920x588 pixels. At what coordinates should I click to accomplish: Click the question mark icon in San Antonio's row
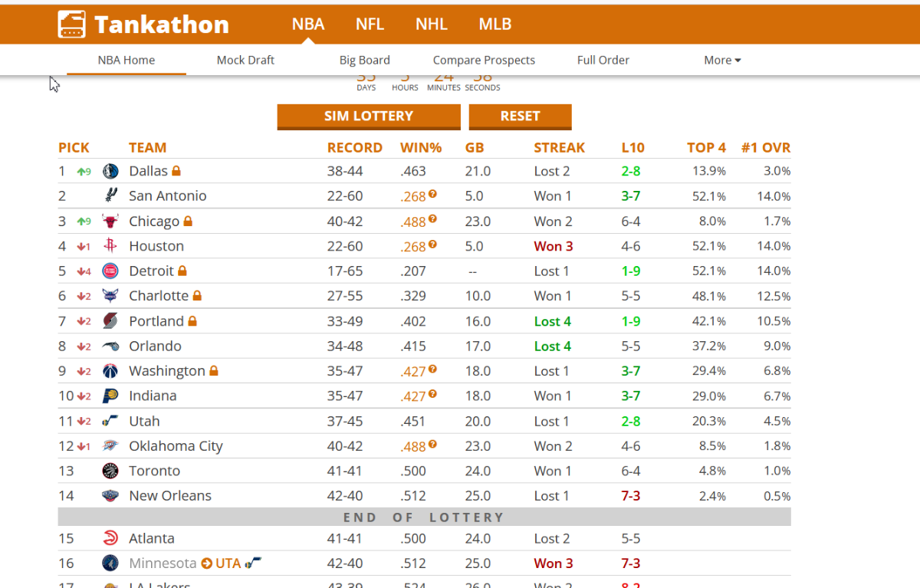click(433, 194)
